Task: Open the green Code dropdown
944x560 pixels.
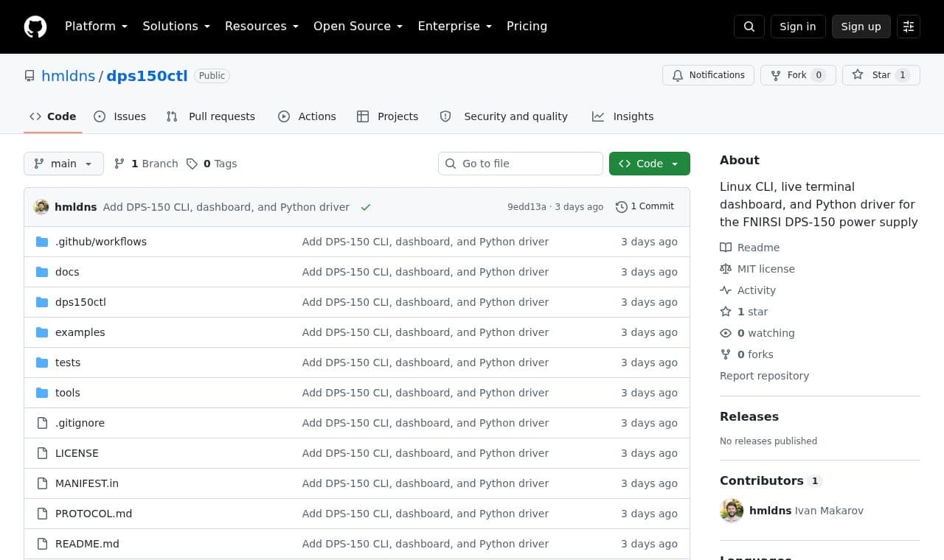Action: tap(650, 164)
